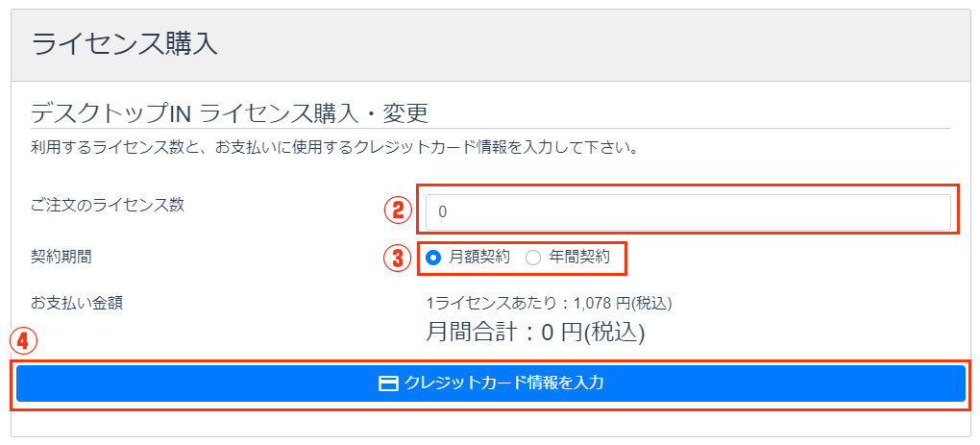Click the circled number 3 marker
980x445 pixels.
click(x=398, y=258)
